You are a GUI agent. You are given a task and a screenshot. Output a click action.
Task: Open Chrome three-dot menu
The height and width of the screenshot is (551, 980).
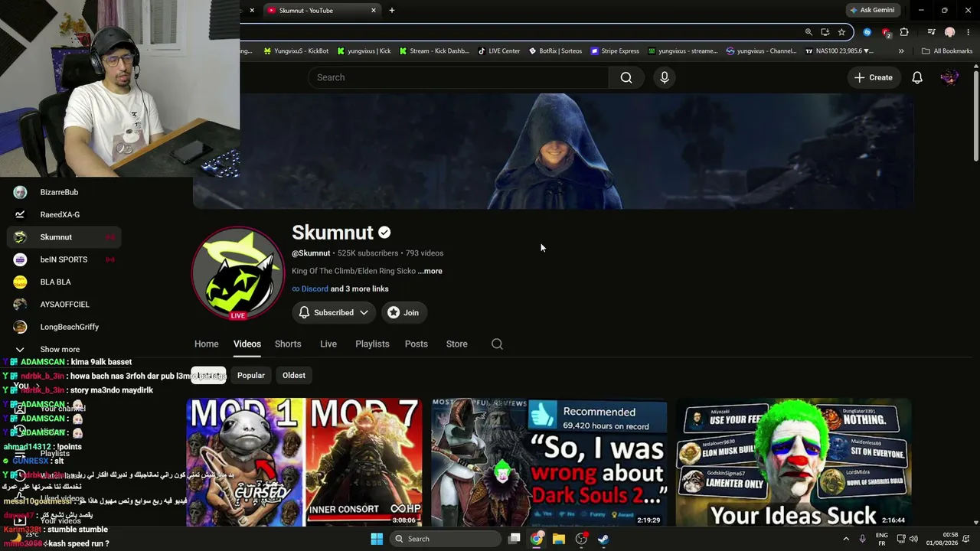click(968, 32)
